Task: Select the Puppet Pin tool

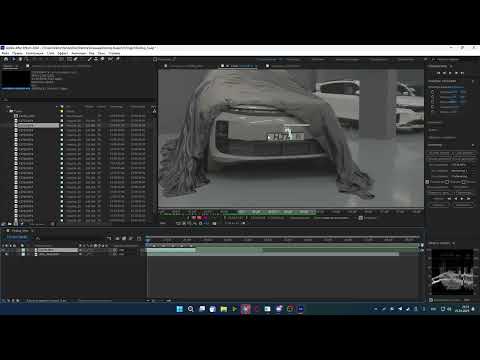Action: point(118,59)
